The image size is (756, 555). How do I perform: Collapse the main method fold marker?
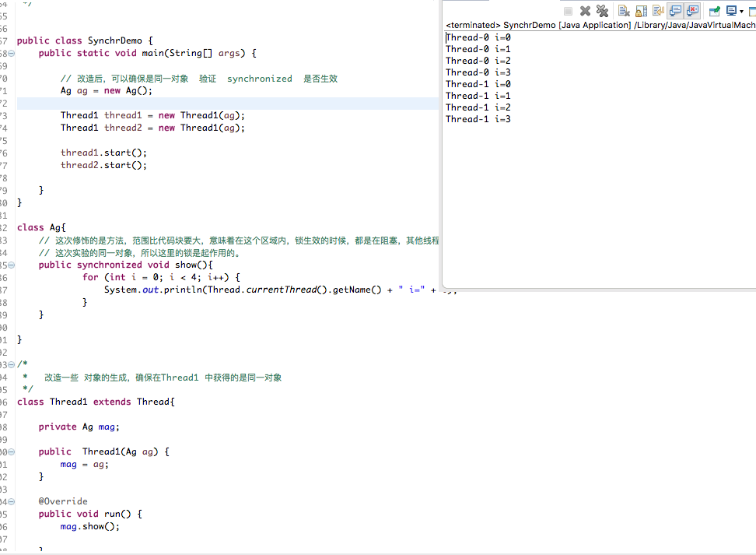click(12, 54)
